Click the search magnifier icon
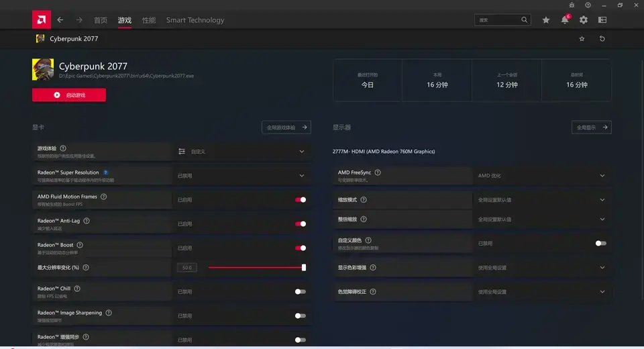Viewport: 644px width, 349px height. coord(524,19)
